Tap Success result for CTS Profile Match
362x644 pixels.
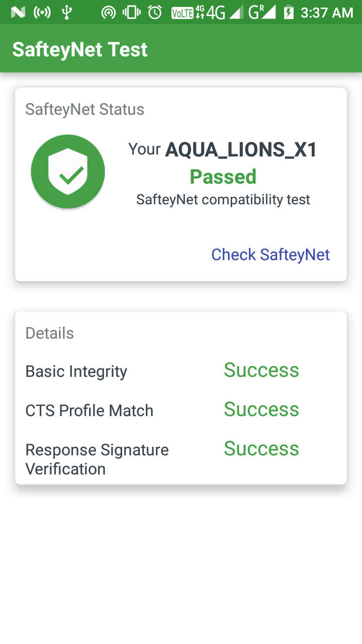(261, 410)
